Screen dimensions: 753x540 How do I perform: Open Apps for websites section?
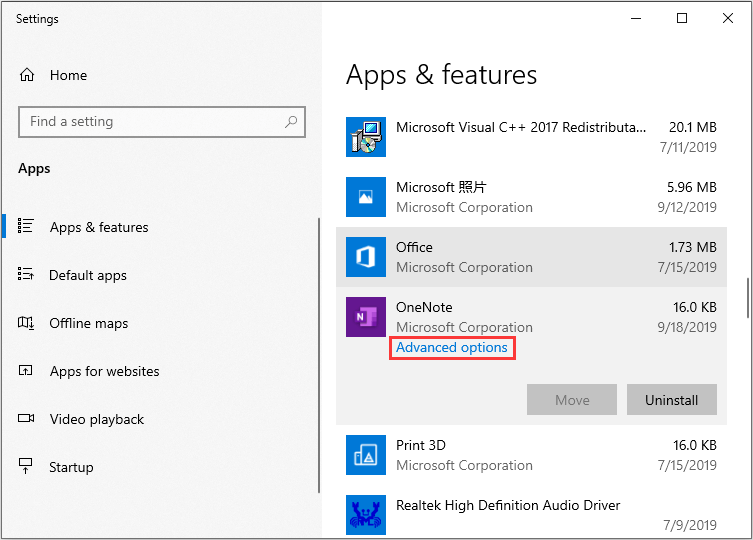105,371
